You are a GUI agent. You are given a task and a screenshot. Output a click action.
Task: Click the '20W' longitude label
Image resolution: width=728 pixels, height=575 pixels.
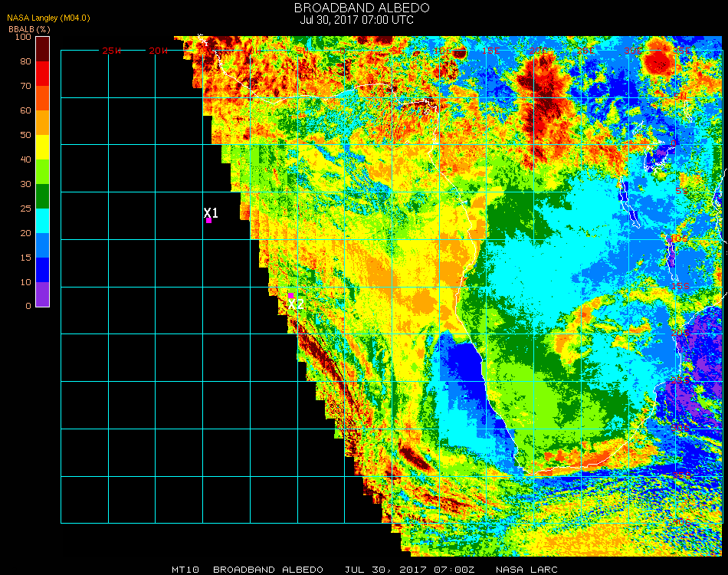(159, 51)
